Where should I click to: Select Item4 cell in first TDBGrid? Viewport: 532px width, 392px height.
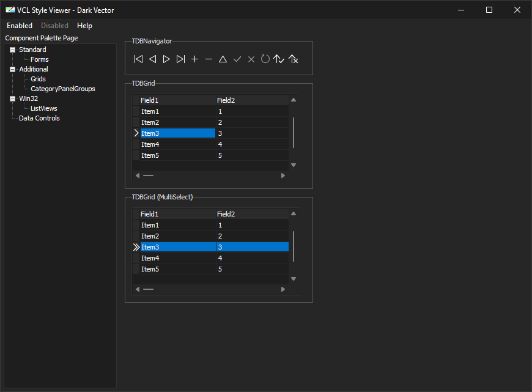[x=178, y=144]
